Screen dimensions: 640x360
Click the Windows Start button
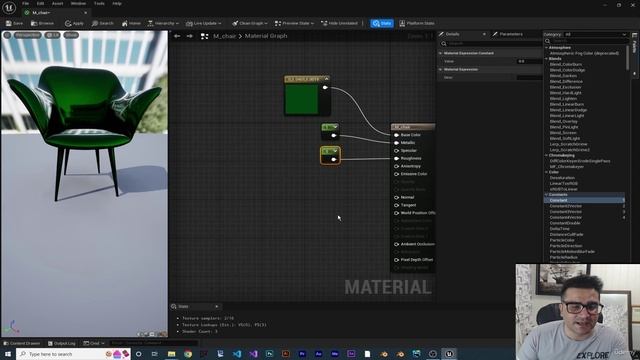tap(8, 354)
